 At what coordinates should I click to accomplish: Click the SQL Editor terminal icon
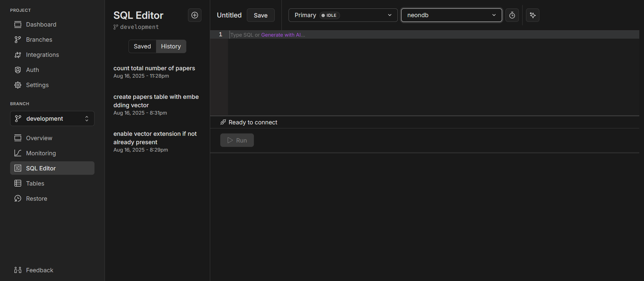[x=18, y=168]
